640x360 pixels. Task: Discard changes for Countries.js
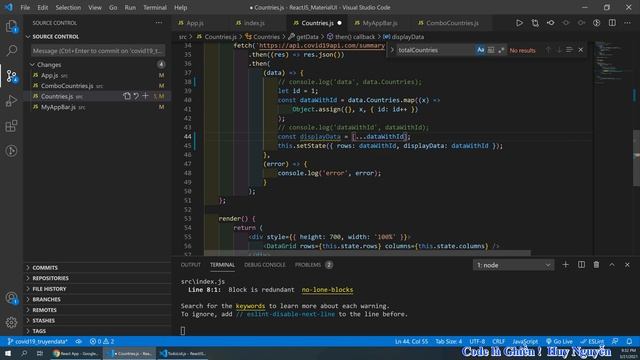click(x=136, y=96)
